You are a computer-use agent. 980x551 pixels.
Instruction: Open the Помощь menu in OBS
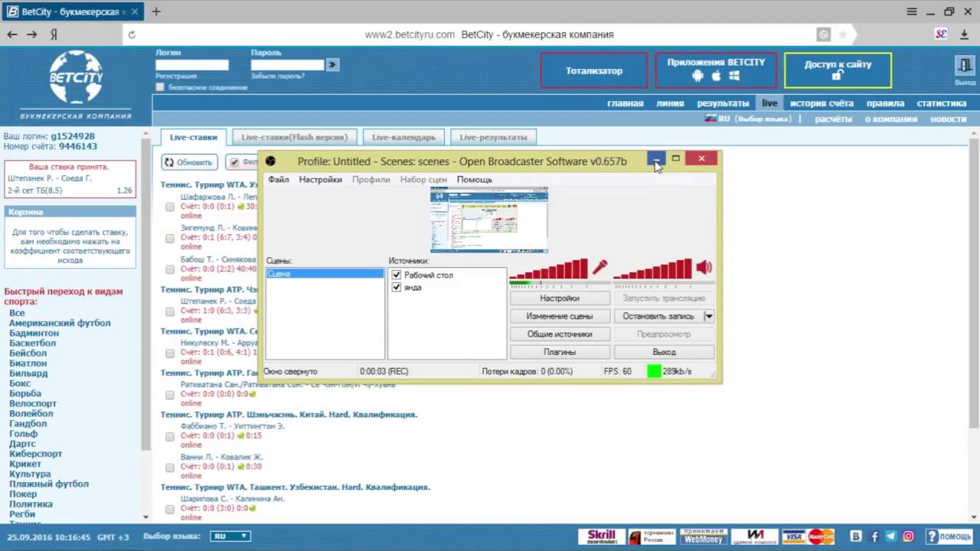(x=475, y=180)
